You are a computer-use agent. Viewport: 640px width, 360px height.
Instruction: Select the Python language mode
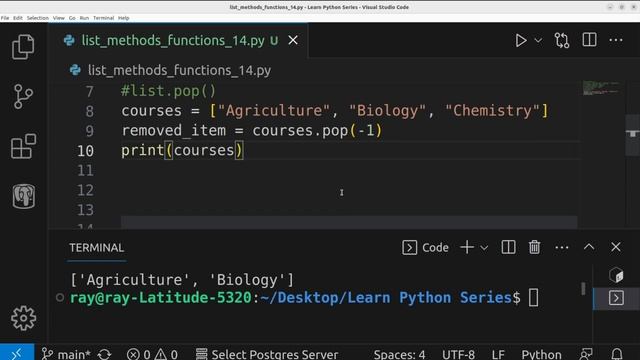click(x=541, y=354)
